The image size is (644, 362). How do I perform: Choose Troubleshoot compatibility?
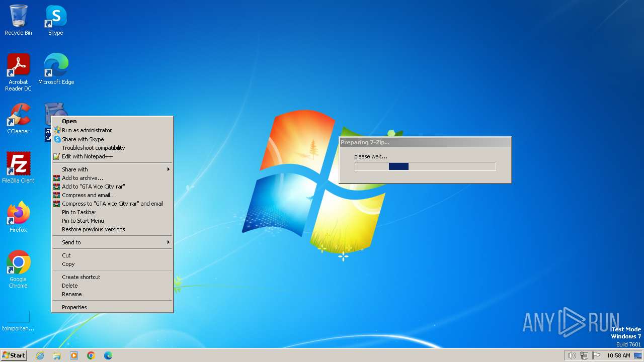[x=112, y=148]
